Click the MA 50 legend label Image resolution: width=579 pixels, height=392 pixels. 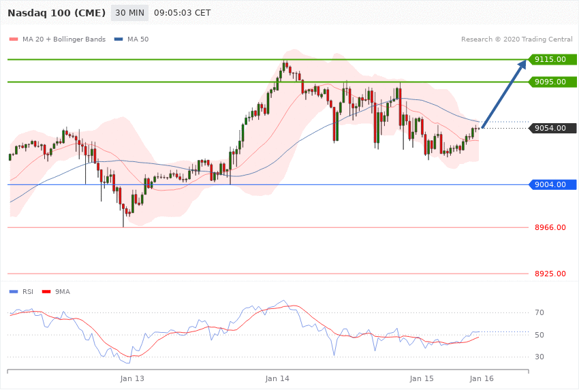(x=138, y=39)
